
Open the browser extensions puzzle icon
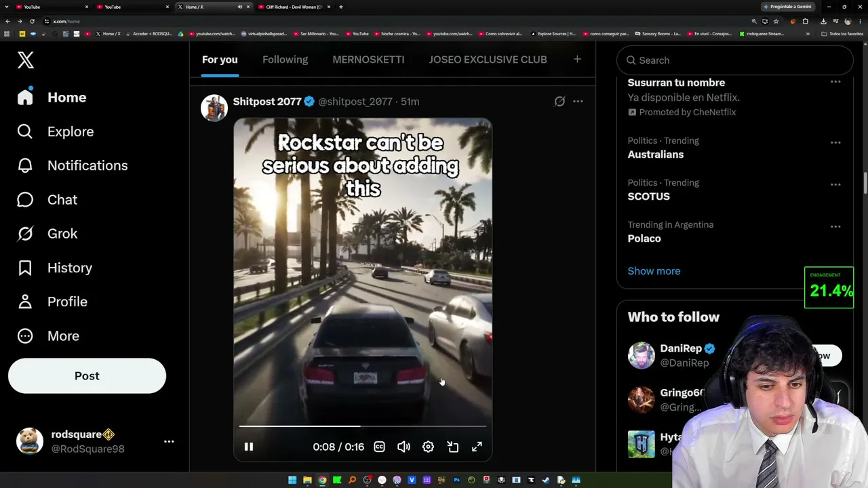click(x=806, y=21)
